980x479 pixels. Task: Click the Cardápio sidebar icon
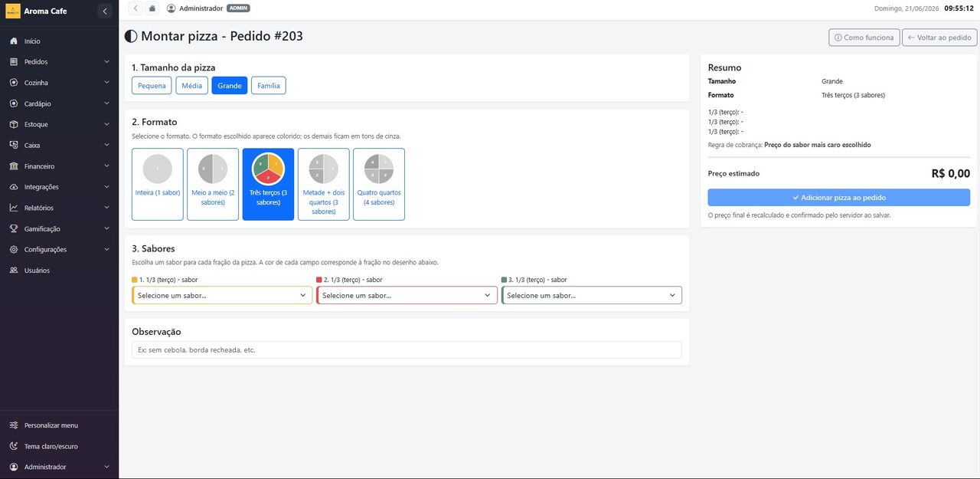(x=14, y=103)
